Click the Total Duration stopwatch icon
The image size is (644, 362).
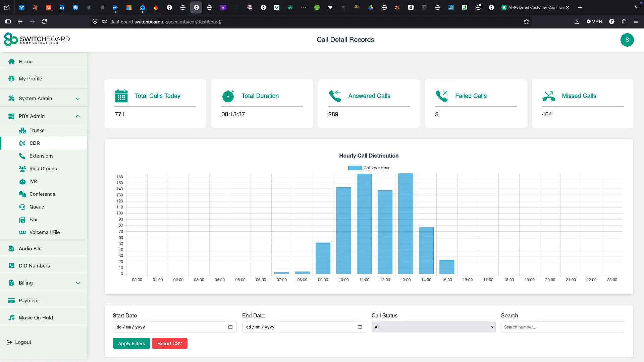228,96
